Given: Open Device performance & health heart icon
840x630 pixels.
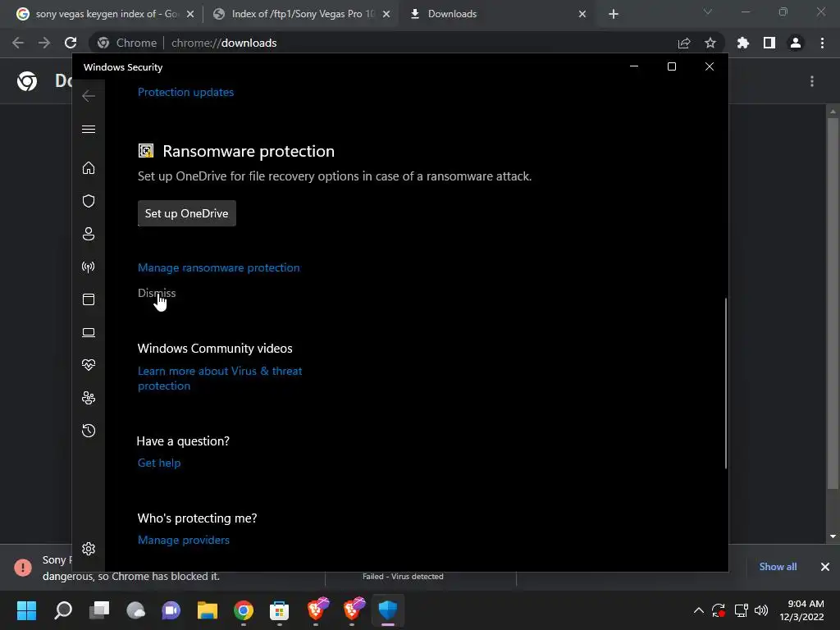Looking at the screenshot, I should [x=89, y=365].
